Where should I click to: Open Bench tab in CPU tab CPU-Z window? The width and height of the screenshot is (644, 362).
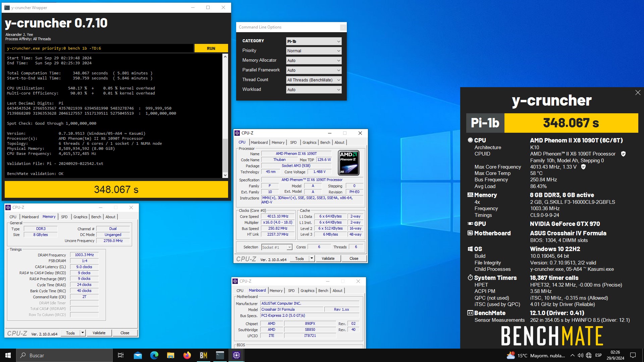[x=325, y=142]
